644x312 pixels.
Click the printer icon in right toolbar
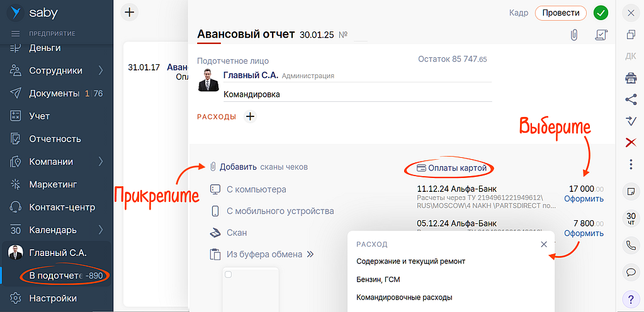pos(630,77)
